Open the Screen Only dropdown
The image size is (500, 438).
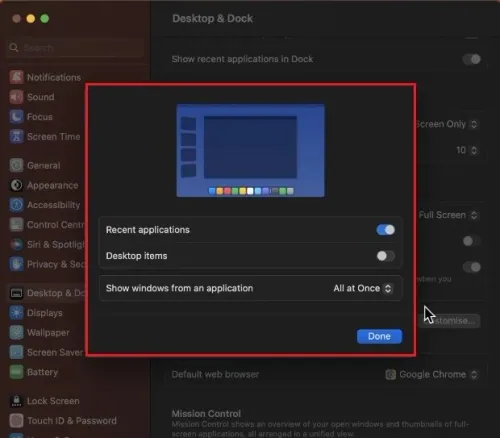tap(447, 124)
